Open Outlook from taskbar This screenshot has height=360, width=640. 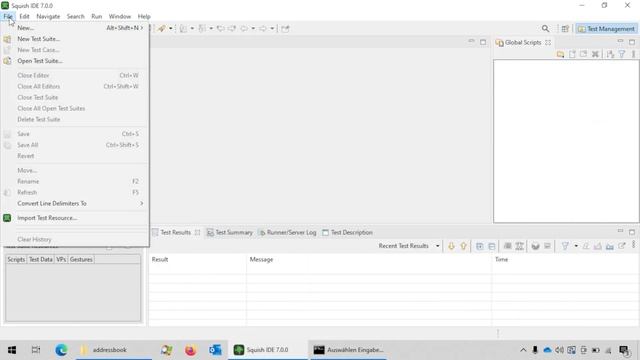coord(215,350)
